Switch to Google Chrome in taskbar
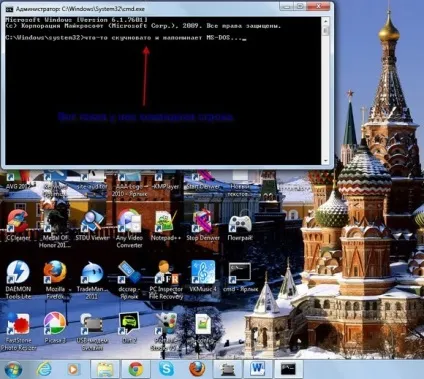Screen dimensions: 424x379 [x=136, y=369]
